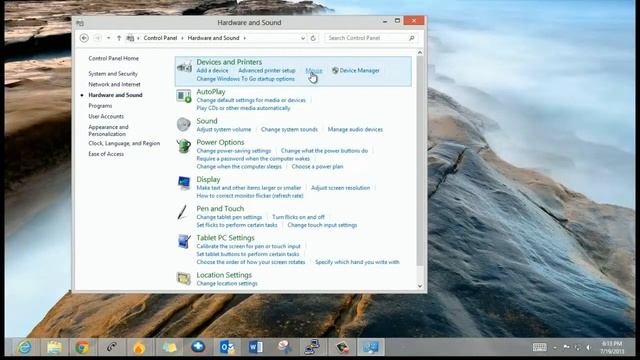
Task: Select System and Security in sidebar
Action: [113, 73]
